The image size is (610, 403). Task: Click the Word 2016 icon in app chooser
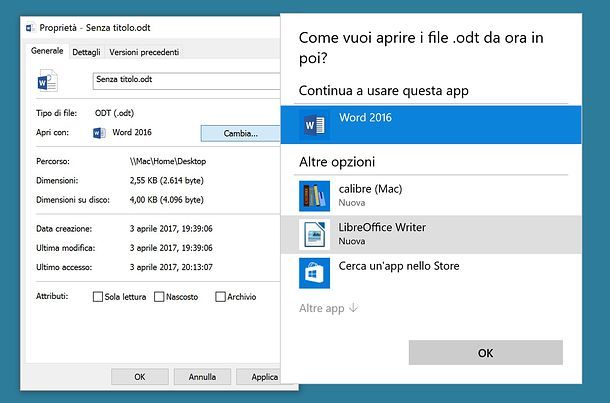pos(314,125)
